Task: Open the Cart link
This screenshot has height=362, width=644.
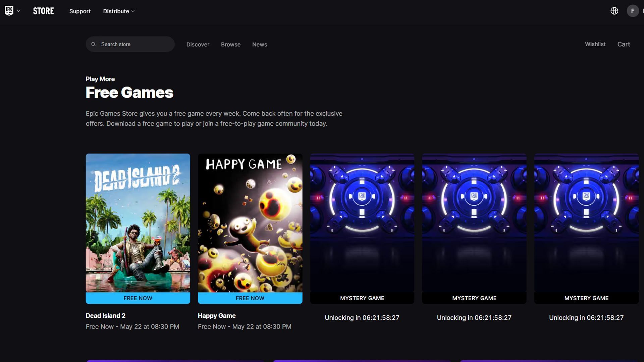Action: pyautogui.click(x=624, y=44)
